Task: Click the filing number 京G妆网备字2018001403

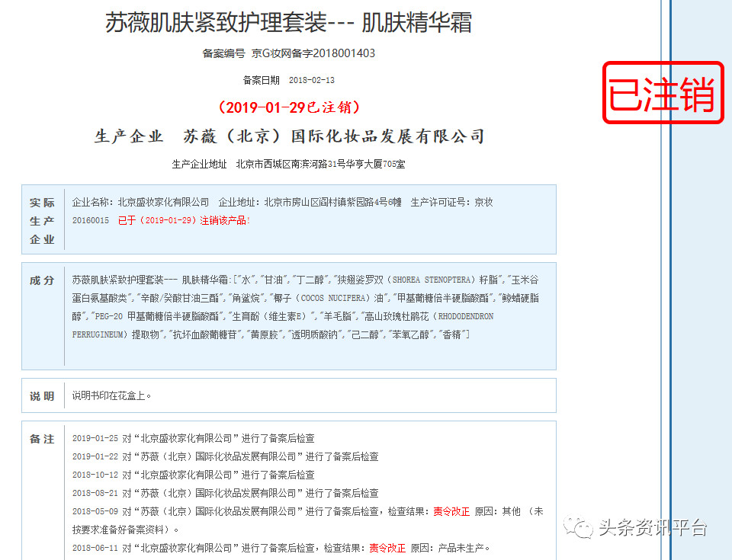Action: coord(313,53)
